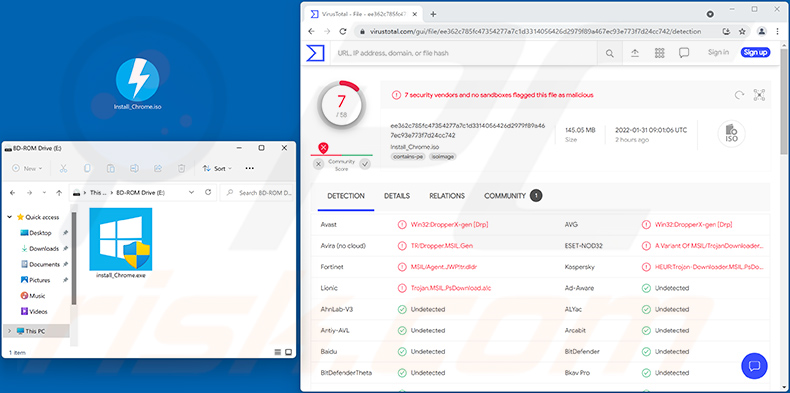Open recent locations chevron in File Explorer
790x393 pixels.
[44, 192]
